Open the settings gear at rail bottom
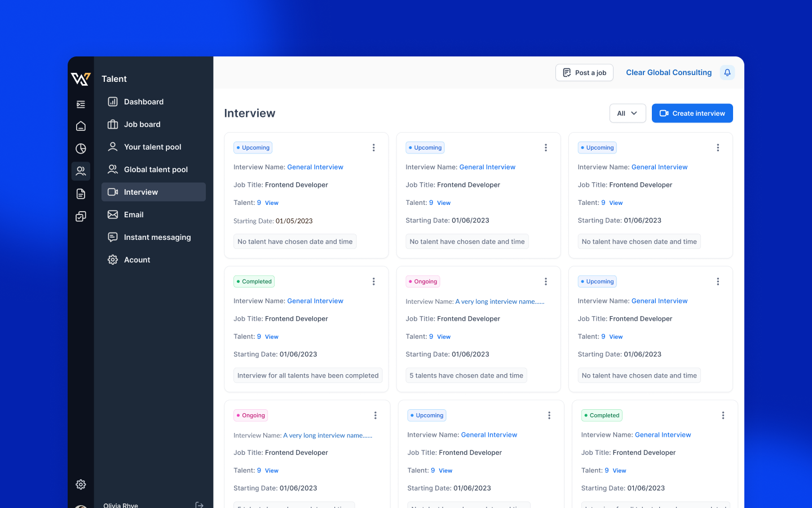Viewport: 812px width, 508px height. (81, 484)
